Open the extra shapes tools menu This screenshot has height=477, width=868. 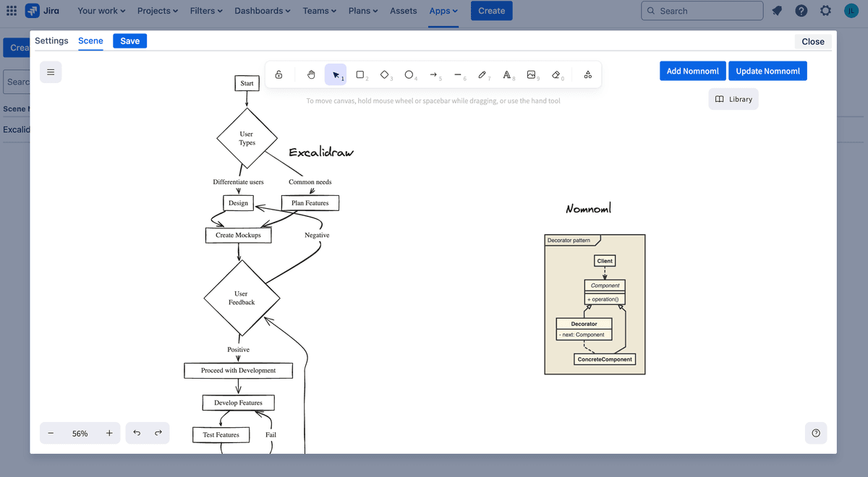pyautogui.click(x=588, y=74)
